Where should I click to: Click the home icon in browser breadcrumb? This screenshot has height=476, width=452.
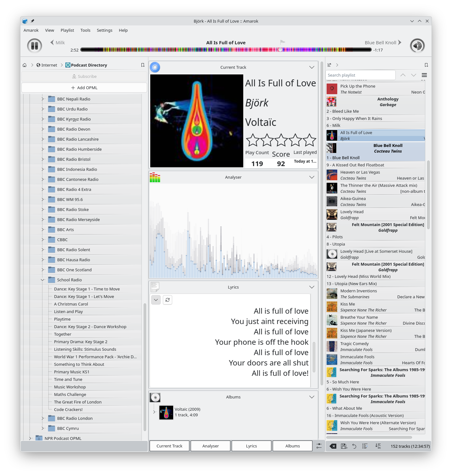pos(25,65)
